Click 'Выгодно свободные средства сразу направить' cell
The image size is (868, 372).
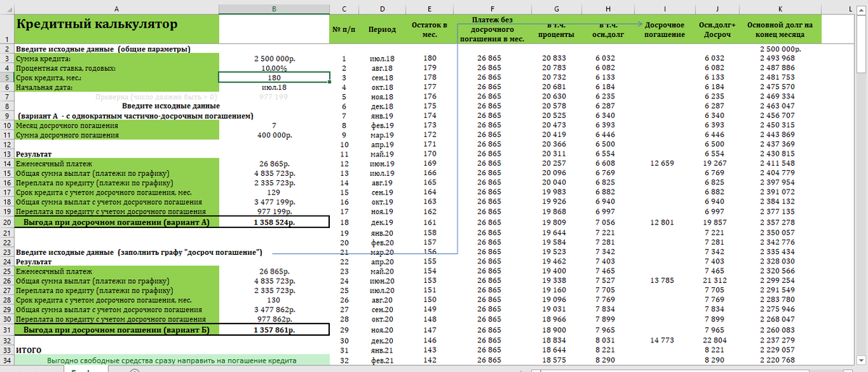(172, 359)
